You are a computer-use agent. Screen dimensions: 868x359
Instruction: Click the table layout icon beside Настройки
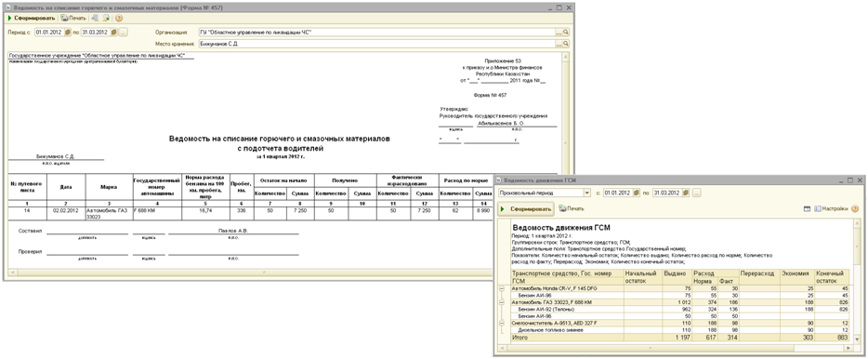[807, 209]
